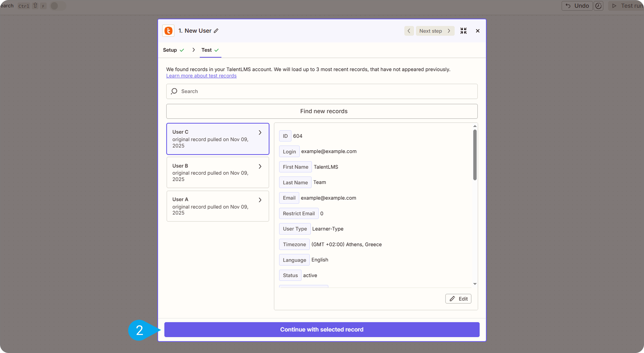Go to the previous step arrow
This screenshot has width=644, height=353.
click(409, 31)
